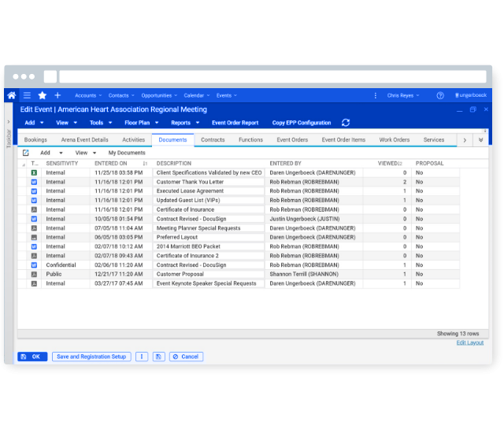The image size is (504, 425).
Task: Open the help question mark icon
Action: coord(440,95)
